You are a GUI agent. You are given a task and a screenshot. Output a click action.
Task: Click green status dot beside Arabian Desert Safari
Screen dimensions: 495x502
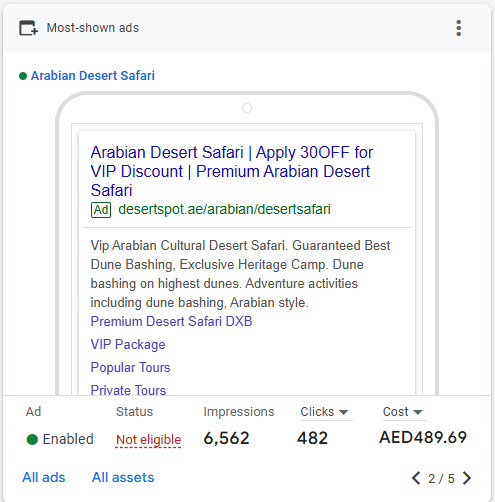tap(23, 76)
